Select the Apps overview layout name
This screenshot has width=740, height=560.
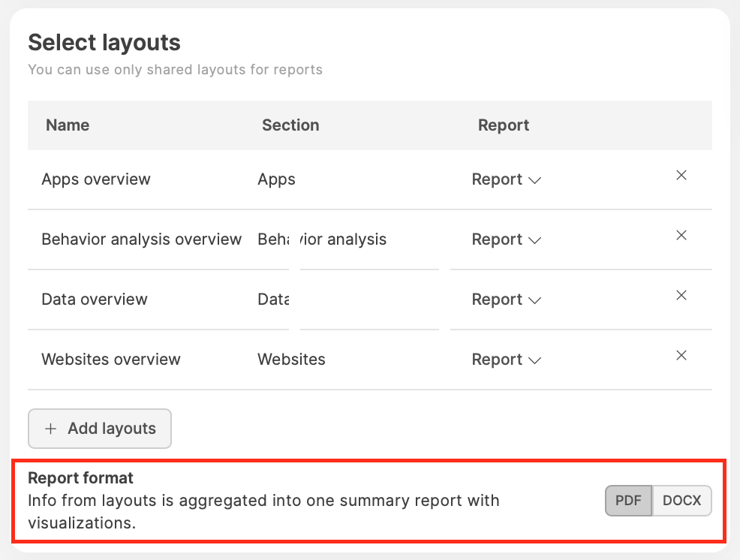click(96, 179)
